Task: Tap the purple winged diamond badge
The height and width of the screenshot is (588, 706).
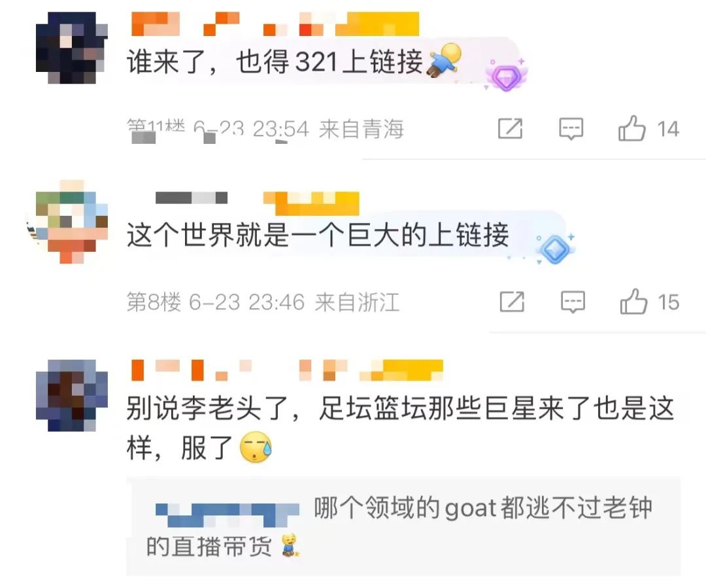Action: tap(506, 75)
